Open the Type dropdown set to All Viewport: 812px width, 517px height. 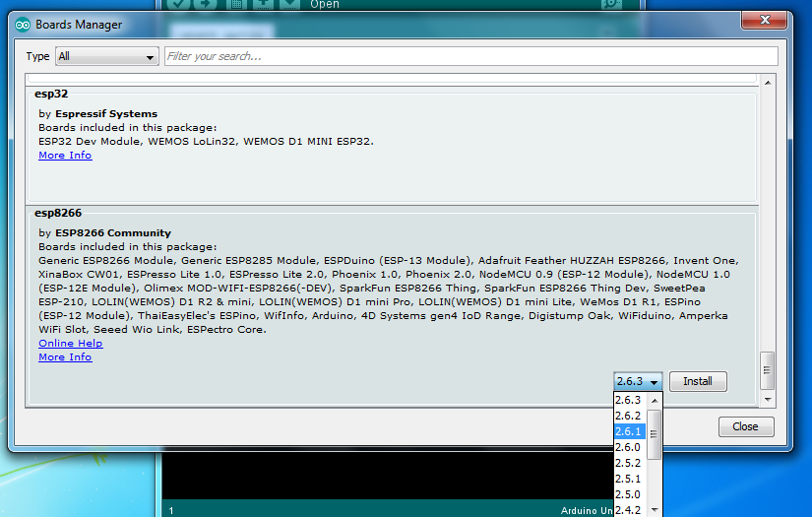tap(107, 56)
